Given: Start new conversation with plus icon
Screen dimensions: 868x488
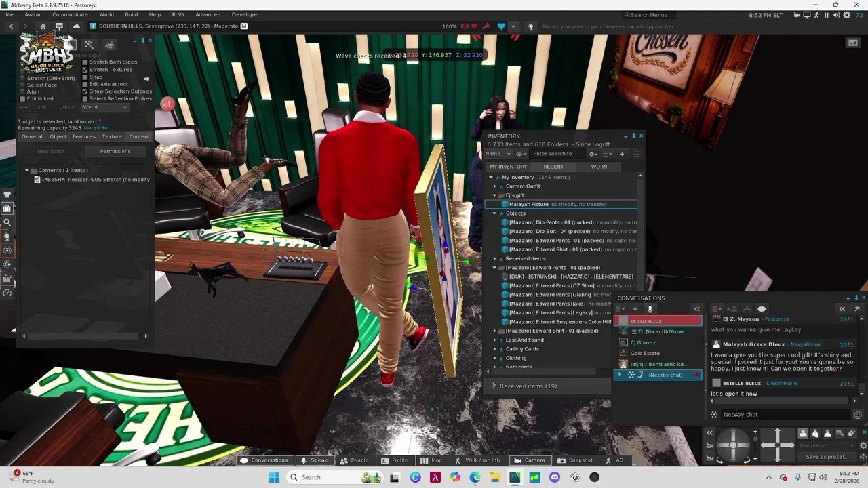Looking at the screenshot, I should 635,309.
